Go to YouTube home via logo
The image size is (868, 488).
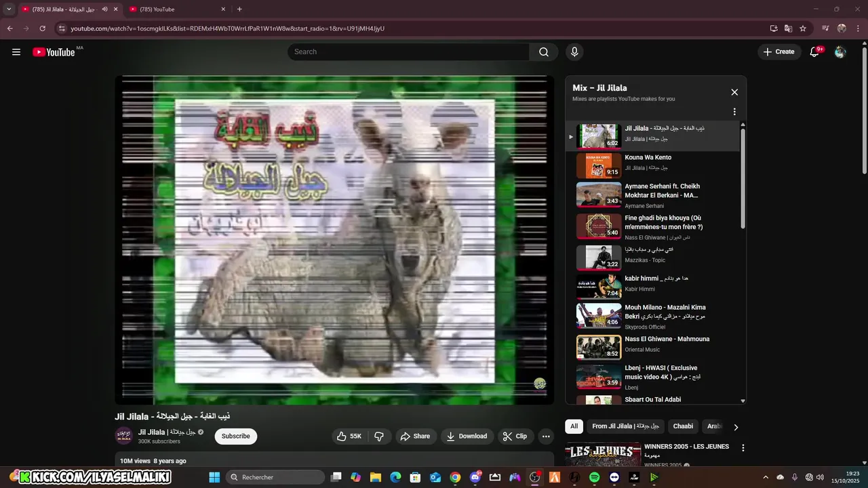(54, 52)
